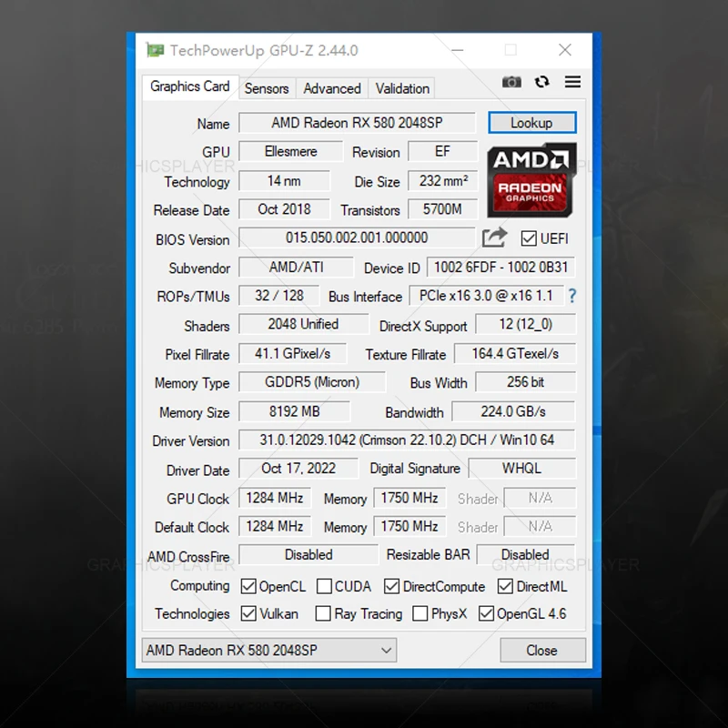Click the Lookup button
728x728 pixels.
[x=532, y=123]
